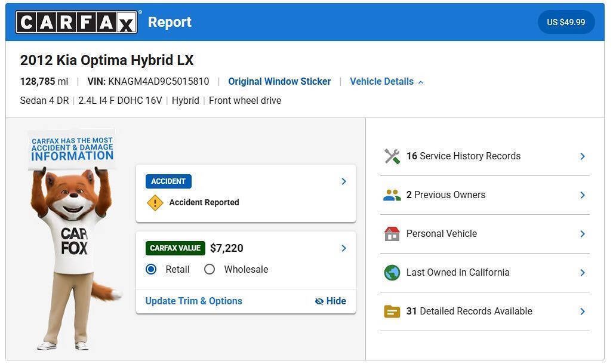The image size is (616, 364).
Task: Click the Detailed Records folder icon
Action: click(392, 311)
